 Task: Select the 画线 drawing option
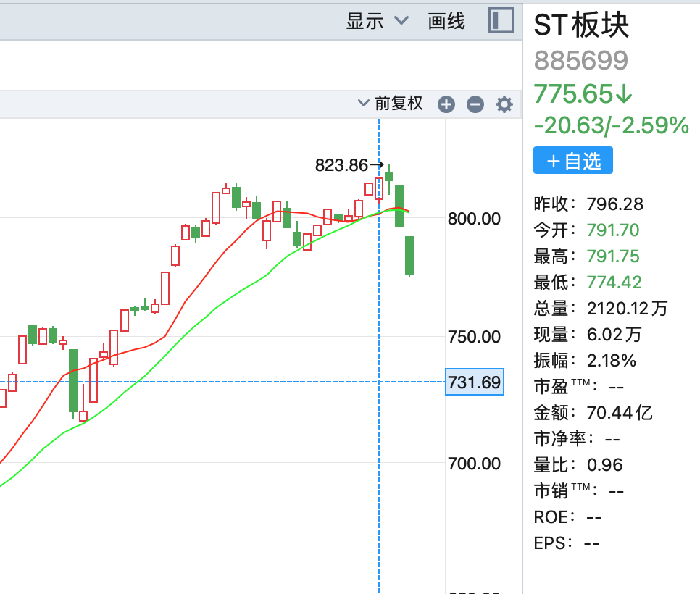point(446,21)
